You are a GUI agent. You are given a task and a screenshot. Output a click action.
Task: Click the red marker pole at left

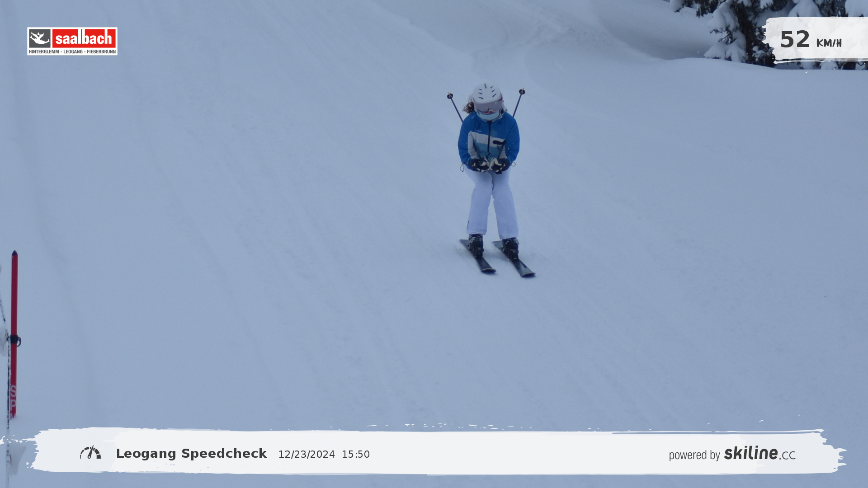pos(14,316)
